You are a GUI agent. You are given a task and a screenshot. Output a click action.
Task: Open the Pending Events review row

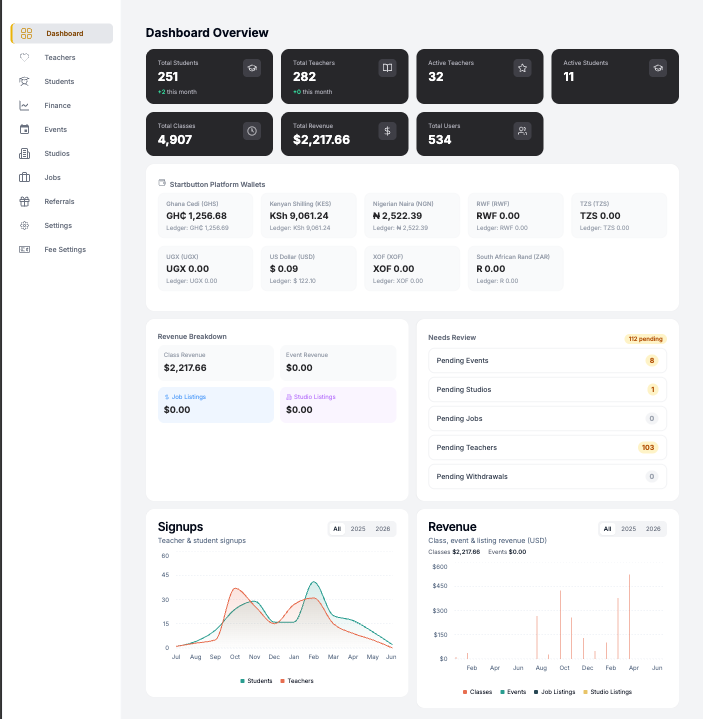point(547,361)
